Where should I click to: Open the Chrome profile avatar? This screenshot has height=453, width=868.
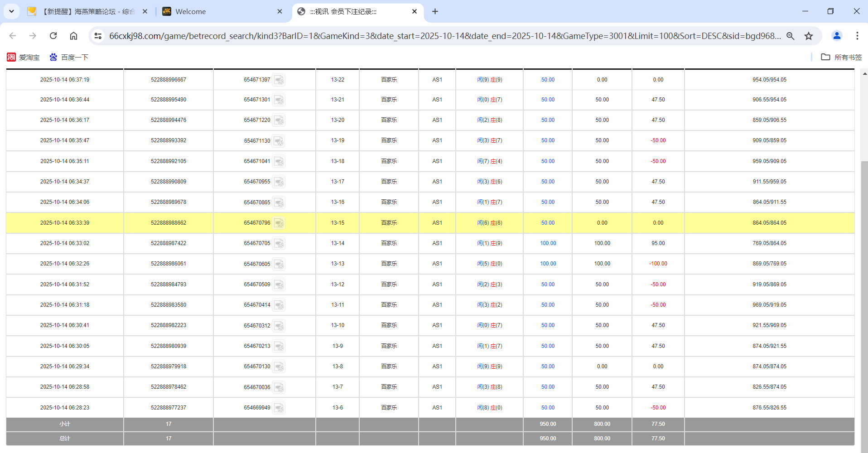[x=836, y=36]
